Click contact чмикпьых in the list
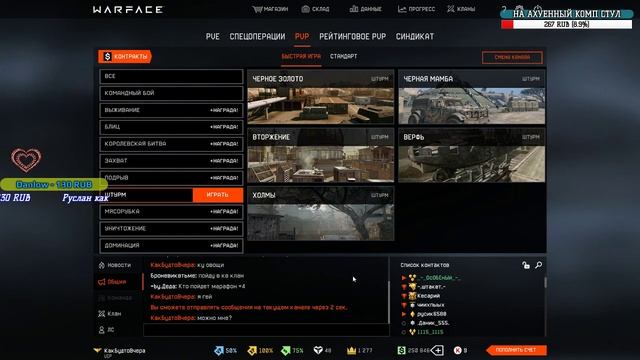Image resolution: width=640 pixels, height=360 pixels. (431, 305)
